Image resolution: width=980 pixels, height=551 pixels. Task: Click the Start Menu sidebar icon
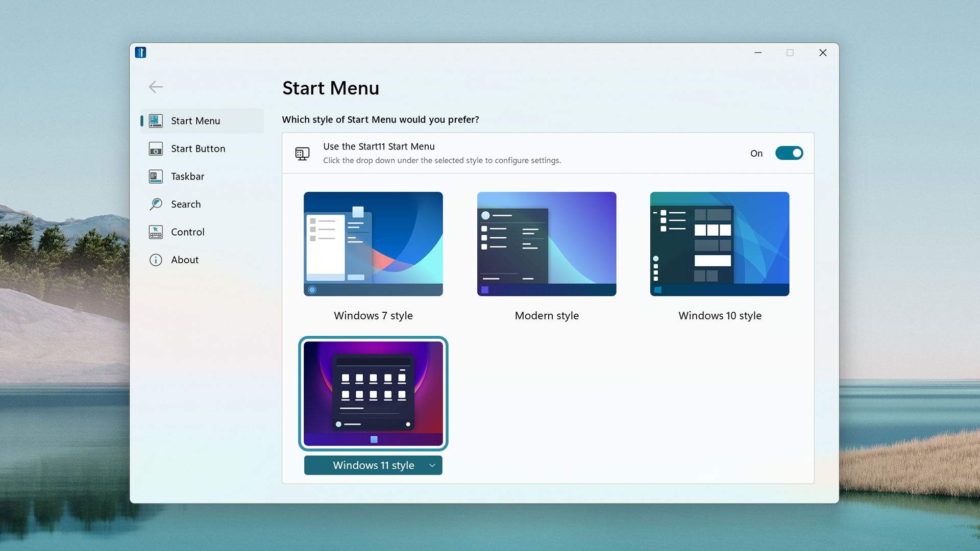click(156, 120)
